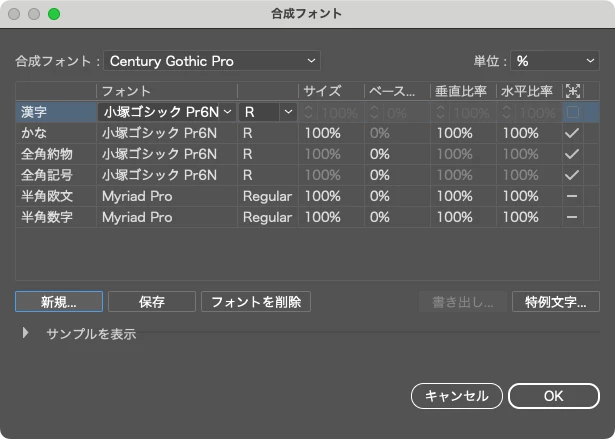Image resolution: width=615 pixels, height=439 pixels.
Task: Click the 新規... button
Action: click(x=59, y=302)
